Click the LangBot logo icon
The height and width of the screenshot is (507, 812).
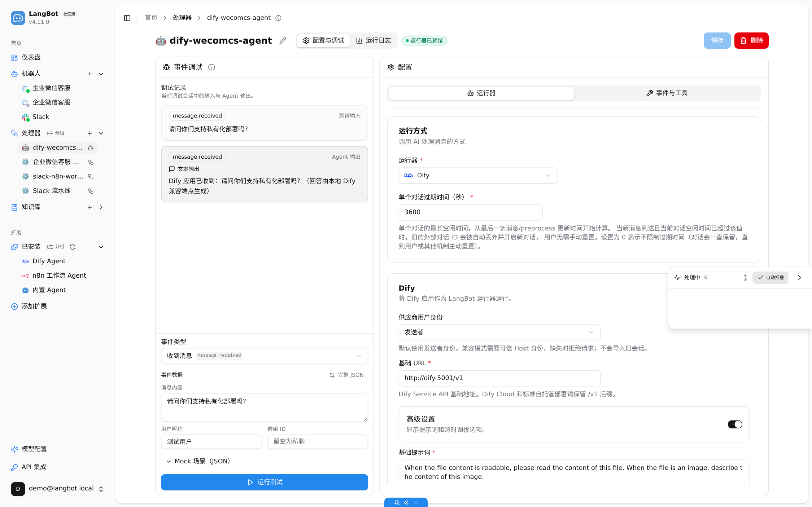tap(18, 18)
